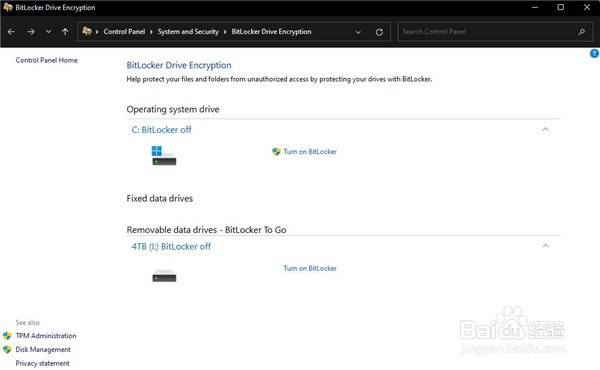Click the address bar BitLocker folder icon
The width and height of the screenshot is (600, 370).
coord(87,31)
